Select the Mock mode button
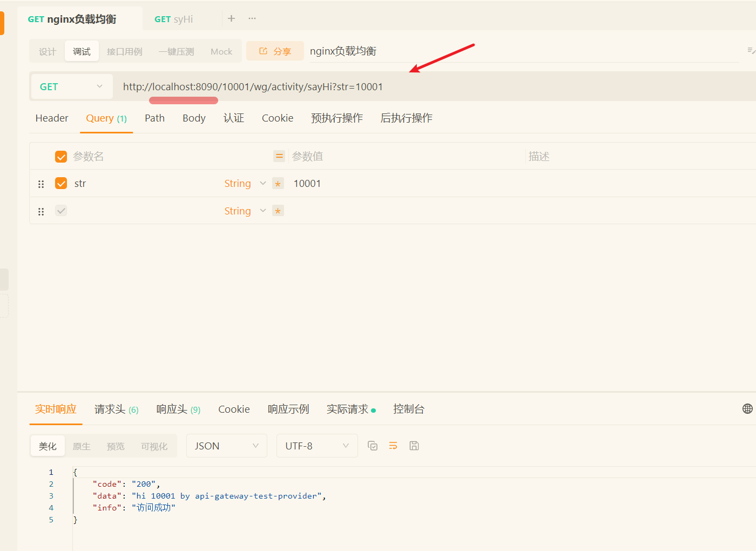Screen dimensions: 756x551 pyautogui.click(x=221, y=52)
